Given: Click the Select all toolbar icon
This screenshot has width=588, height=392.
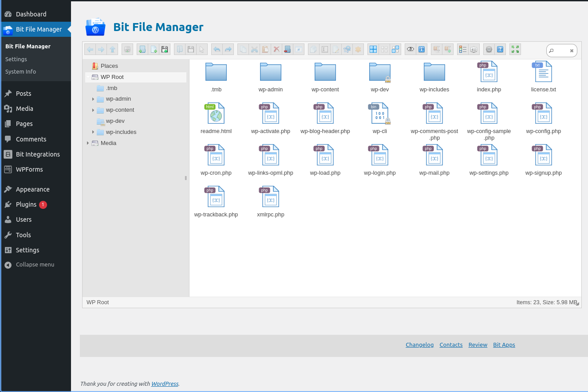Looking at the screenshot, I should click(x=373, y=49).
